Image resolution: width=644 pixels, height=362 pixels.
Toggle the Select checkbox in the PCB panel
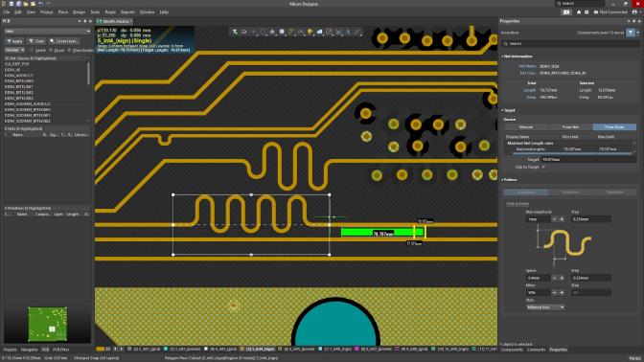pyautogui.click(x=32, y=50)
